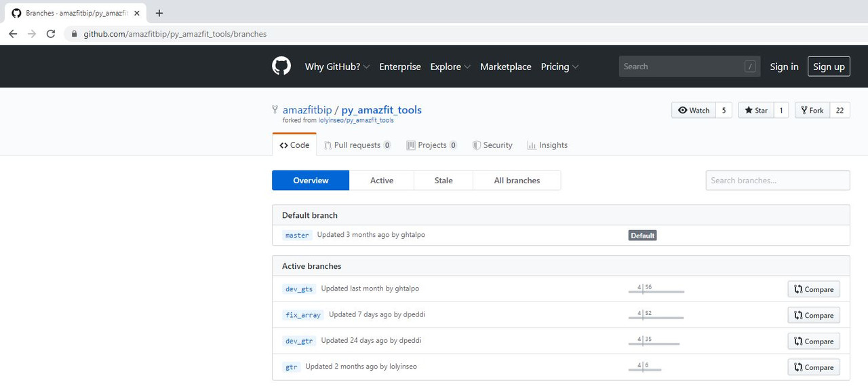Screen dimensions: 868x389
Task: Focus the browser address bar URL
Action: 175,34
